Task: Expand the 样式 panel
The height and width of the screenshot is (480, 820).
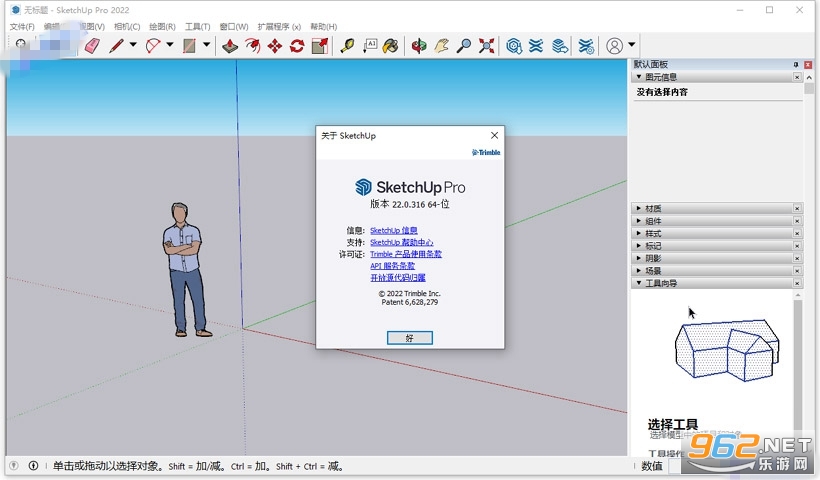Action: click(639, 233)
